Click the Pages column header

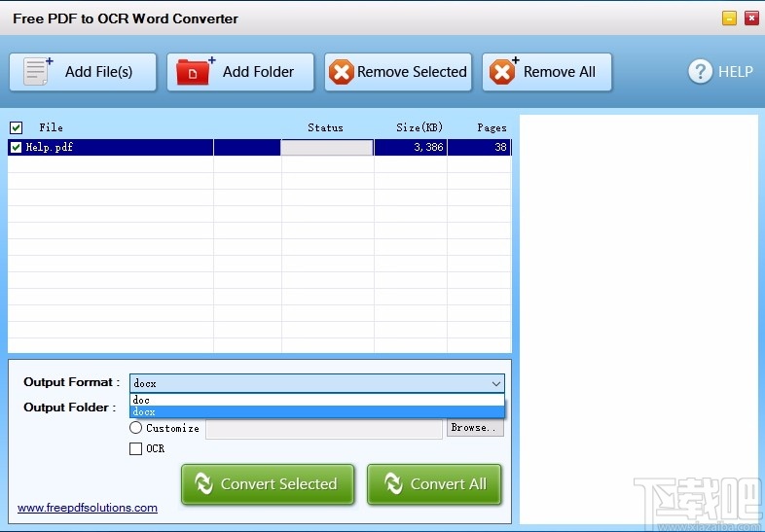click(492, 127)
